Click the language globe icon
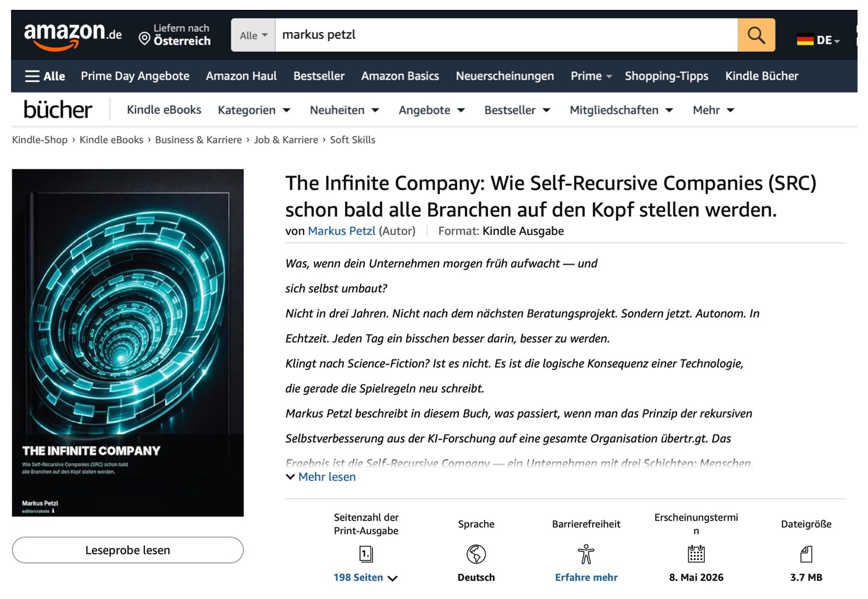The height and width of the screenshot is (599, 868). (476, 554)
